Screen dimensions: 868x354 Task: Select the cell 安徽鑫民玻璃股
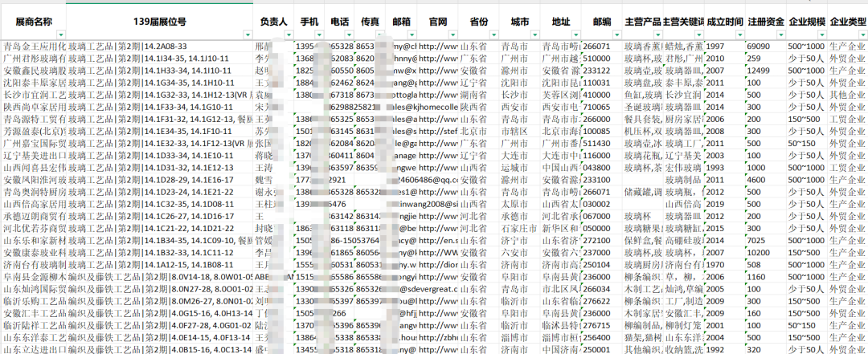pos(33,71)
